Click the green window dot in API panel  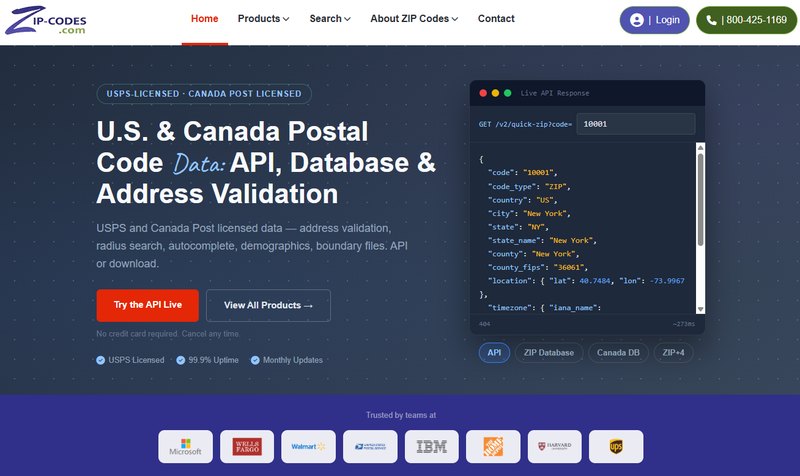[x=508, y=93]
